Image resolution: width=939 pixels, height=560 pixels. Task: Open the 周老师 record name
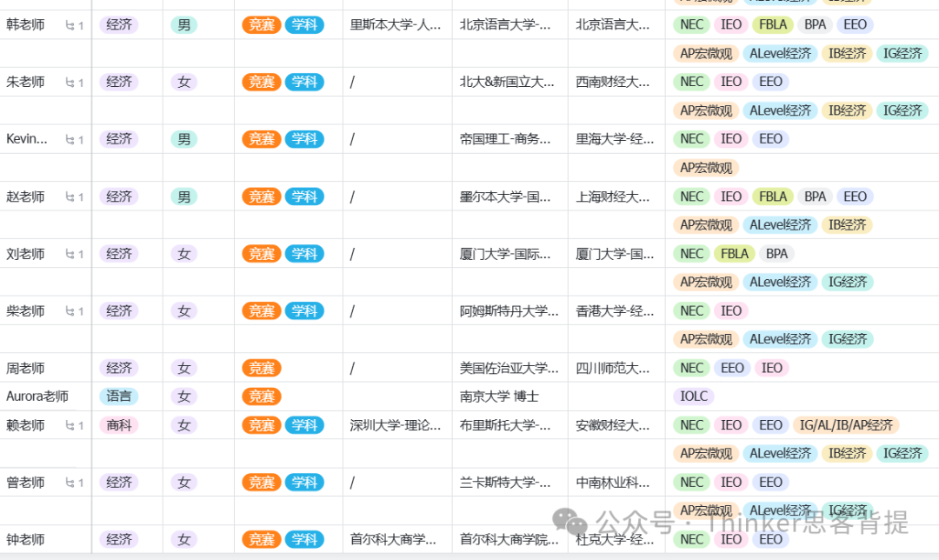(x=25, y=369)
